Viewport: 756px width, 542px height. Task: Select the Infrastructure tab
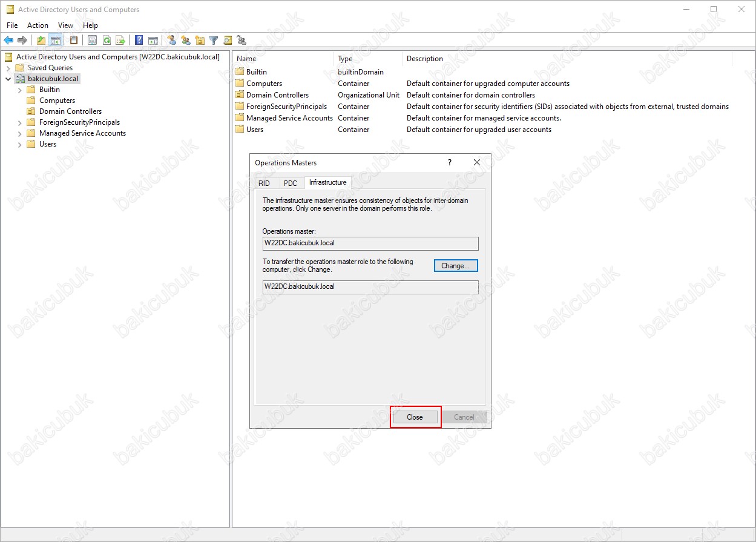tap(328, 182)
